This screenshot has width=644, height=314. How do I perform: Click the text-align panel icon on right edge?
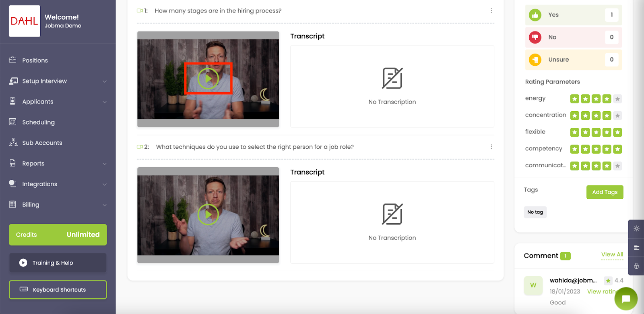(x=636, y=247)
